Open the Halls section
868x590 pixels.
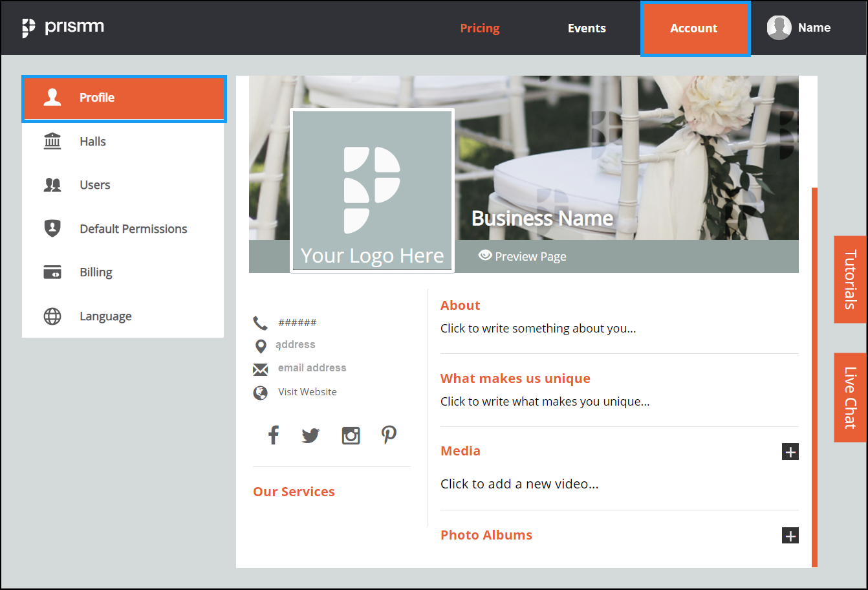coord(123,142)
